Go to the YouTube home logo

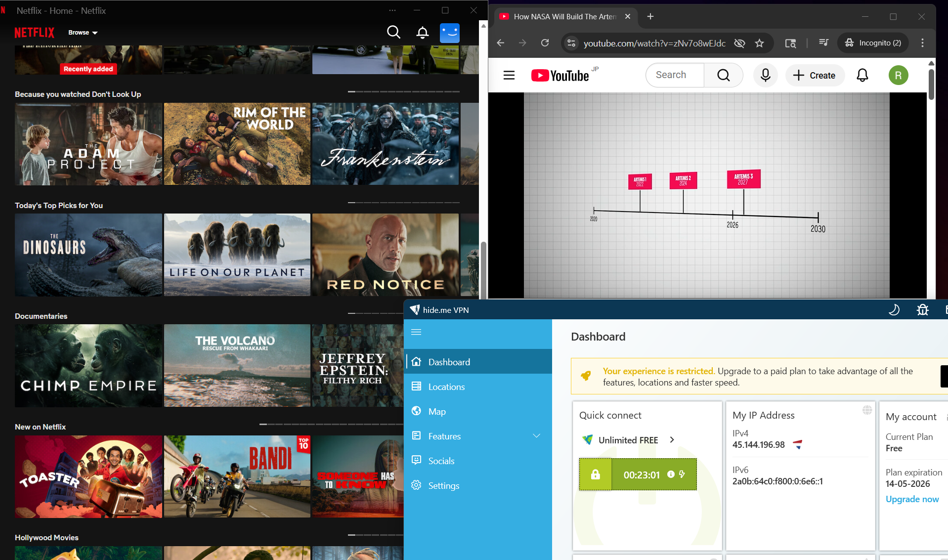[x=560, y=75]
